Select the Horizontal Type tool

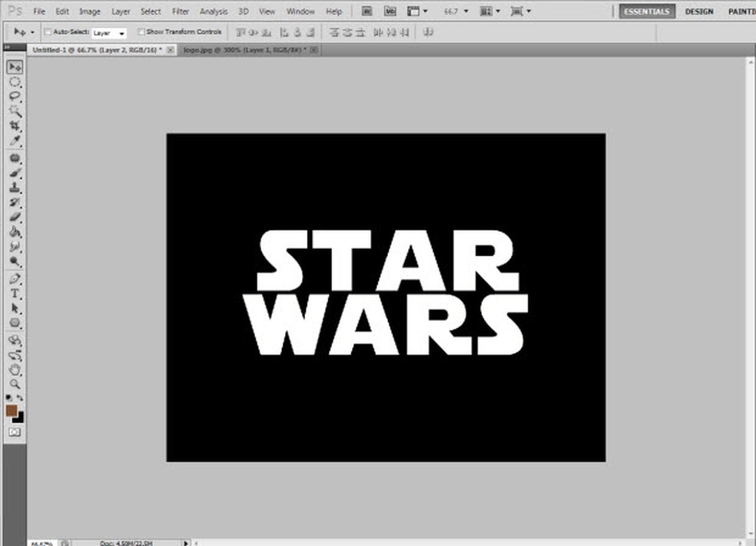click(15, 294)
